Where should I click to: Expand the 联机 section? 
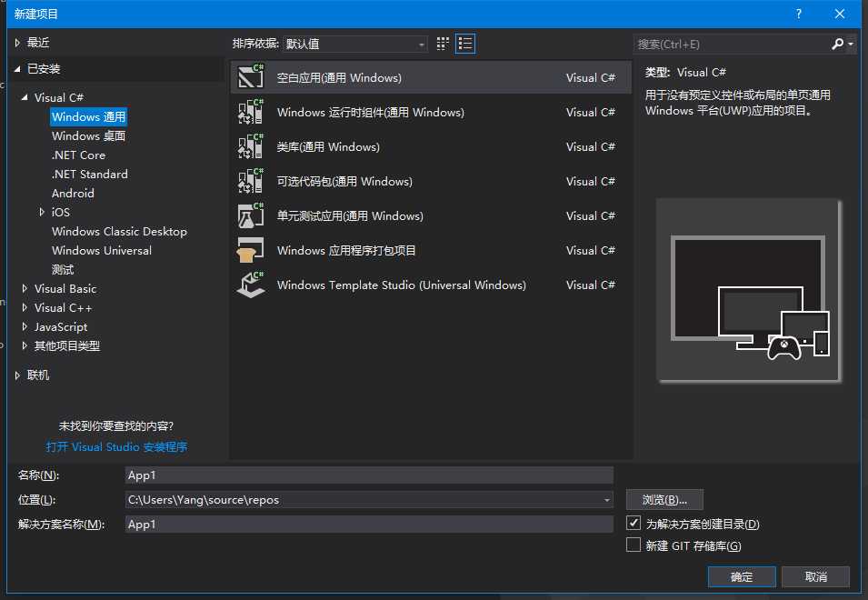tap(17, 375)
